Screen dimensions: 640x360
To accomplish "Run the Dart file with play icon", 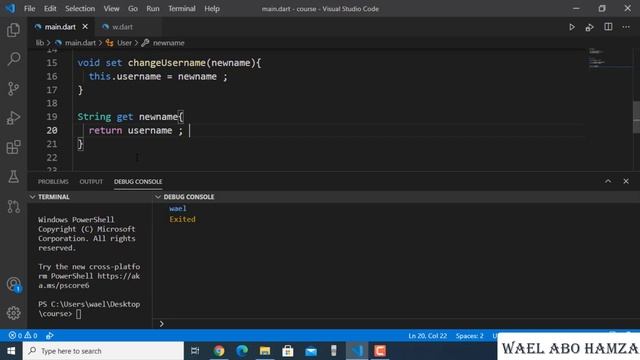I will point(572,27).
